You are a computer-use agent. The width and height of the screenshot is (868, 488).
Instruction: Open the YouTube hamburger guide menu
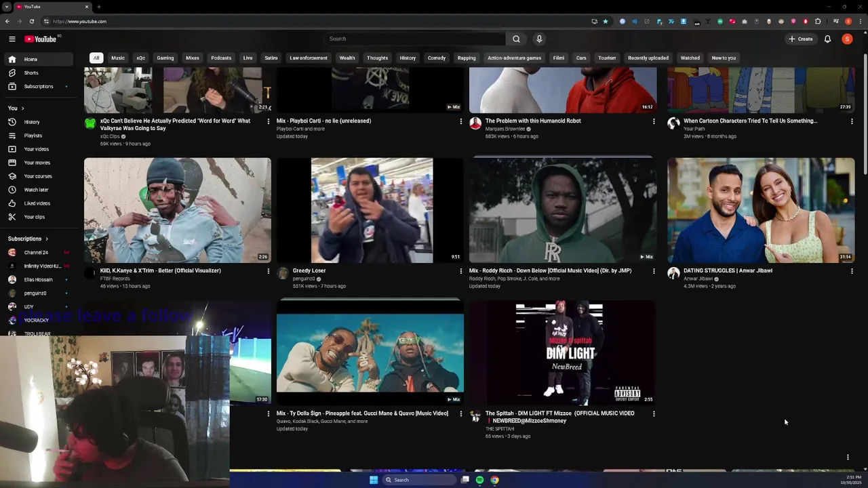[12, 39]
